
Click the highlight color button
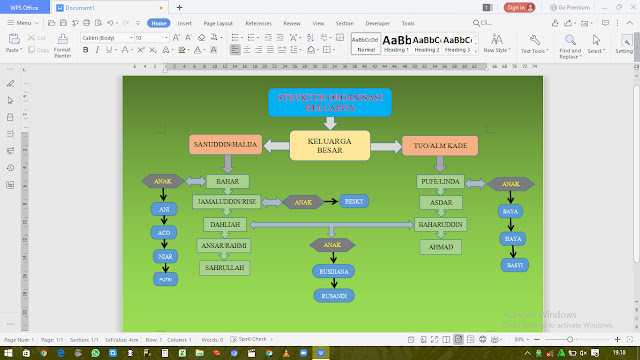tap(182, 50)
